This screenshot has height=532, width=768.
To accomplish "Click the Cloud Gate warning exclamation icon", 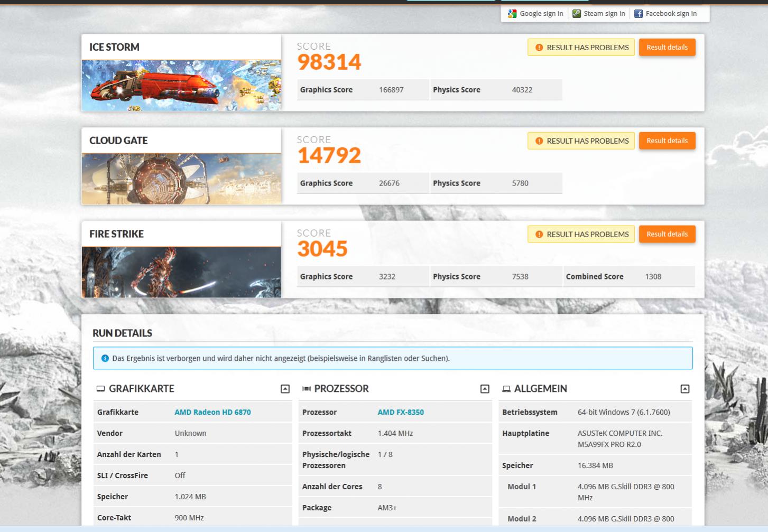I will tap(539, 141).
